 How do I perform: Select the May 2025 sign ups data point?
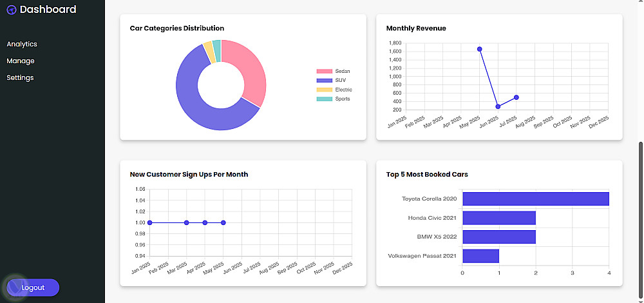click(x=223, y=223)
